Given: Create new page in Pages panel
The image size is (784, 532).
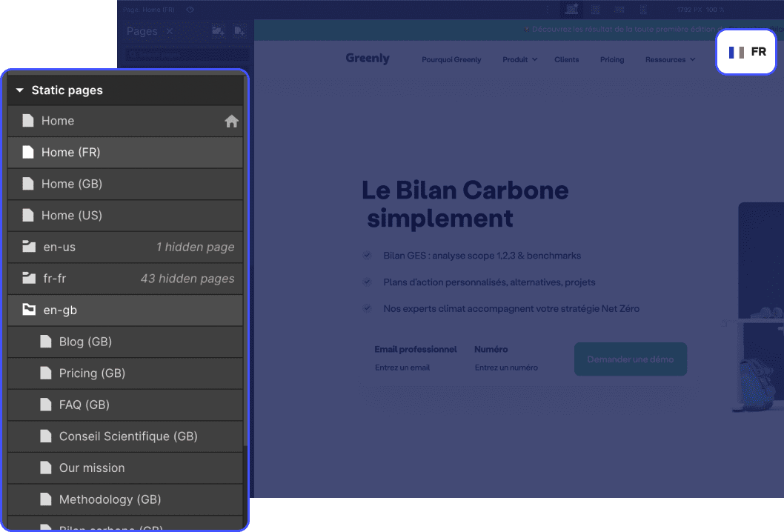Looking at the screenshot, I should pos(239,31).
